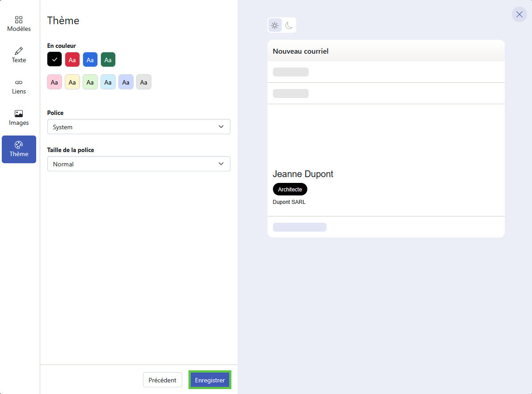The width and height of the screenshot is (532, 394).
Task: Expand the Taille de la police dropdown
Action: coord(138,164)
